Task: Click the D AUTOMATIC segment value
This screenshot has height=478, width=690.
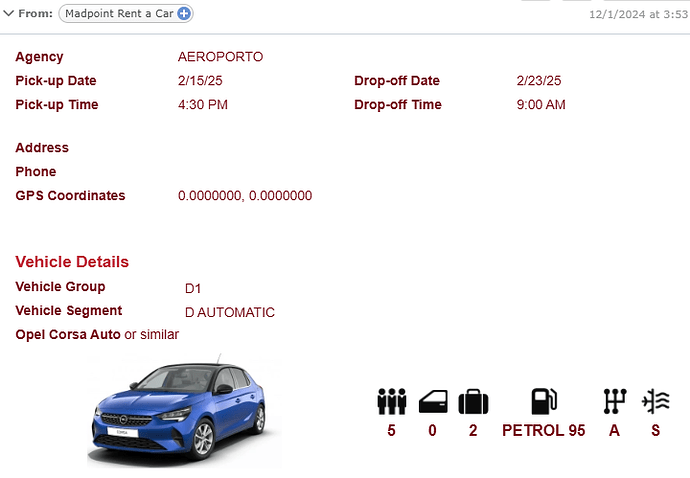Action: pos(230,313)
